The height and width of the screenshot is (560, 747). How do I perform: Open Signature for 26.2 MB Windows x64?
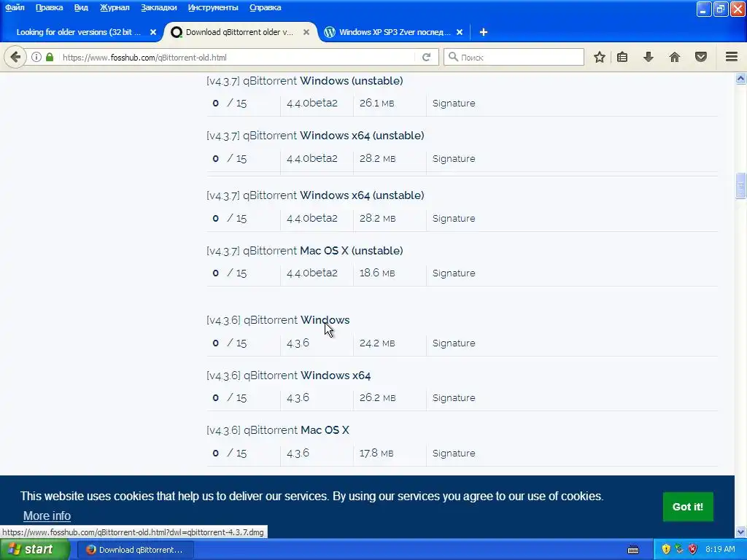click(454, 398)
